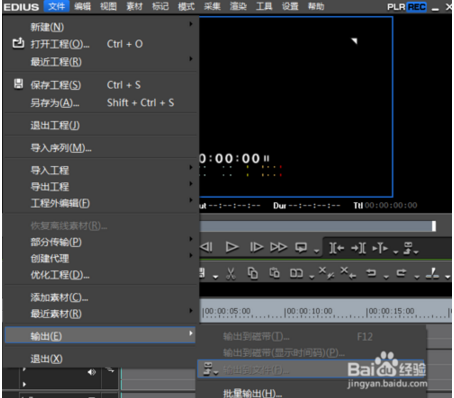Open the 模式 menu
This screenshot has width=454, height=398.
186,6
